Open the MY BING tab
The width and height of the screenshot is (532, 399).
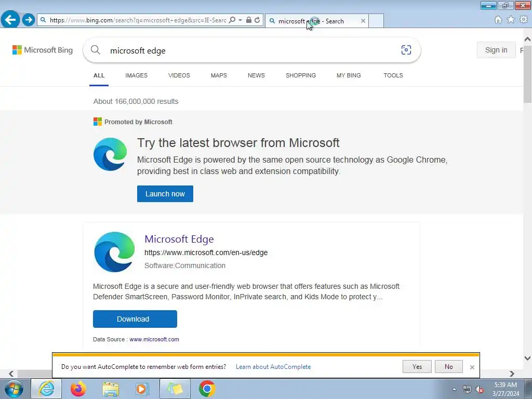(349, 75)
